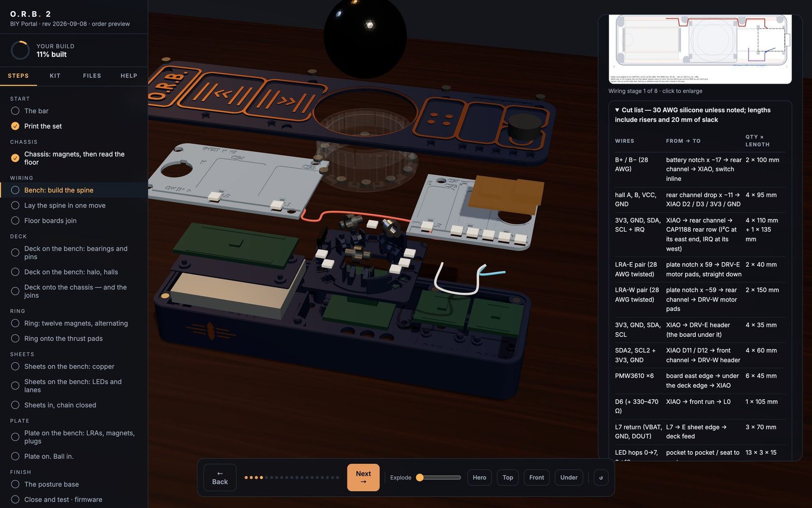
Task: Open 'Ring: twelve magnets, alternating' step
Action: click(x=74, y=323)
